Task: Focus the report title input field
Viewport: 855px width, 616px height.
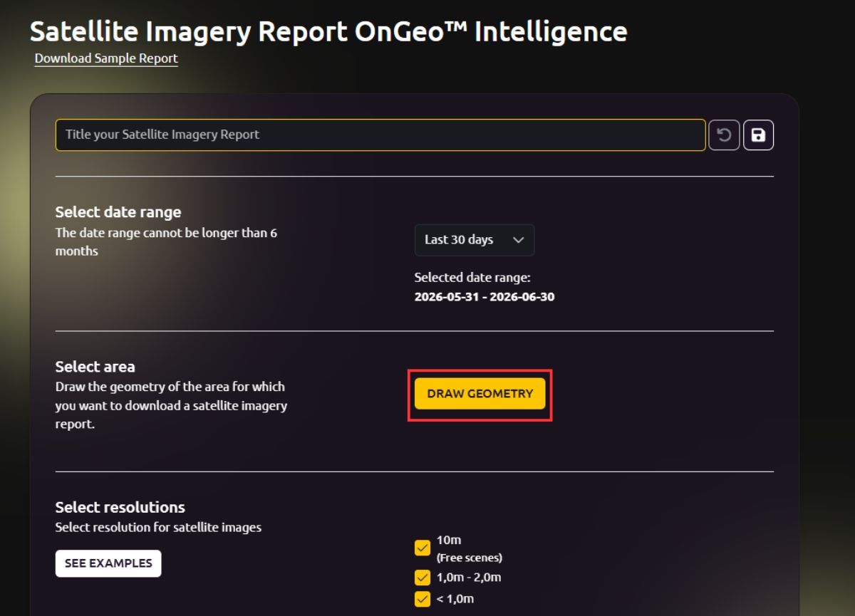Action: [x=380, y=135]
